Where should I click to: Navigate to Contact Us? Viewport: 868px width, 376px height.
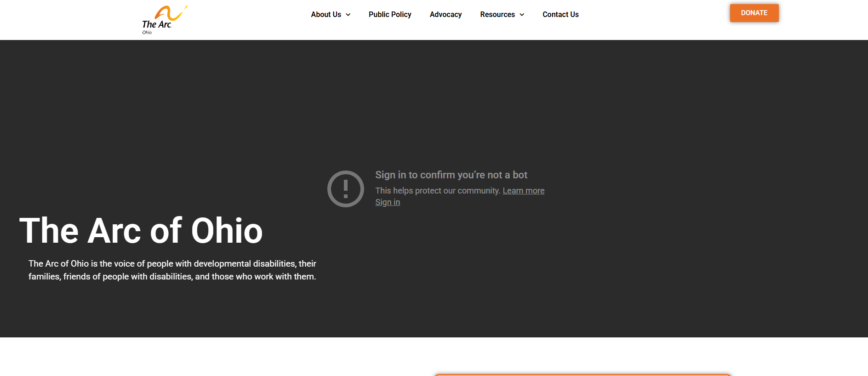(560, 15)
